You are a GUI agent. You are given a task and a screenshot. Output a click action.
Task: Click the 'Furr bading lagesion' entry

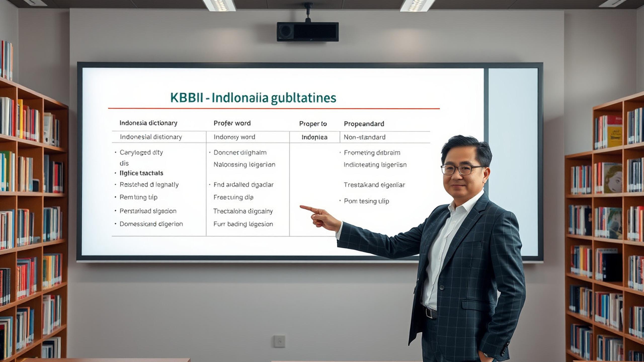click(243, 224)
